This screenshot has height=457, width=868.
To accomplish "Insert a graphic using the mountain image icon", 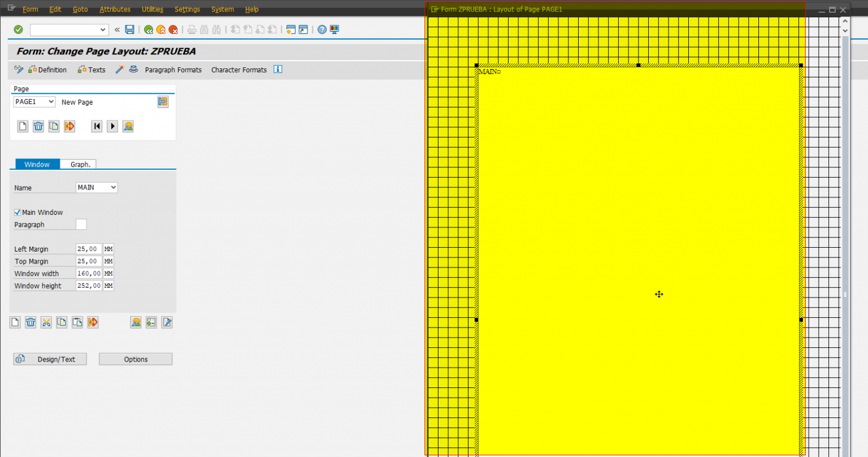I will pyautogui.click(x=136, y=322).
